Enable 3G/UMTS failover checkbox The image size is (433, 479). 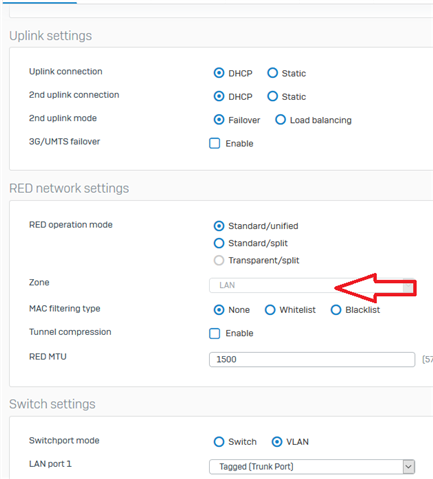(x=215, y=143)
